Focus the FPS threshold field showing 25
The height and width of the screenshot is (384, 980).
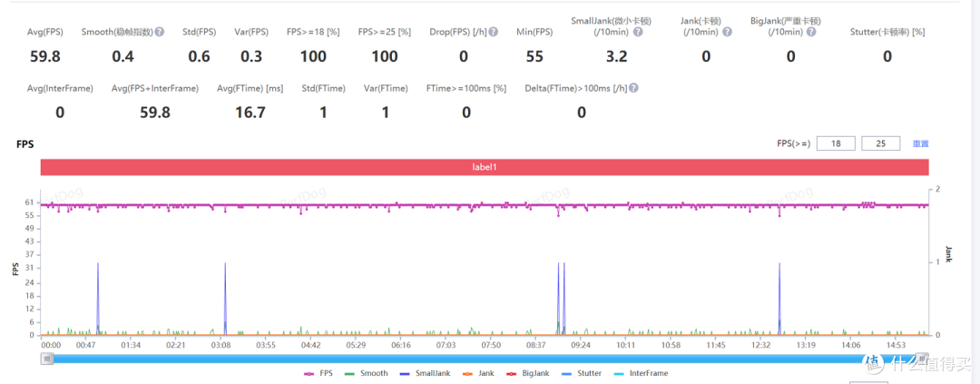tap(880, 143)
